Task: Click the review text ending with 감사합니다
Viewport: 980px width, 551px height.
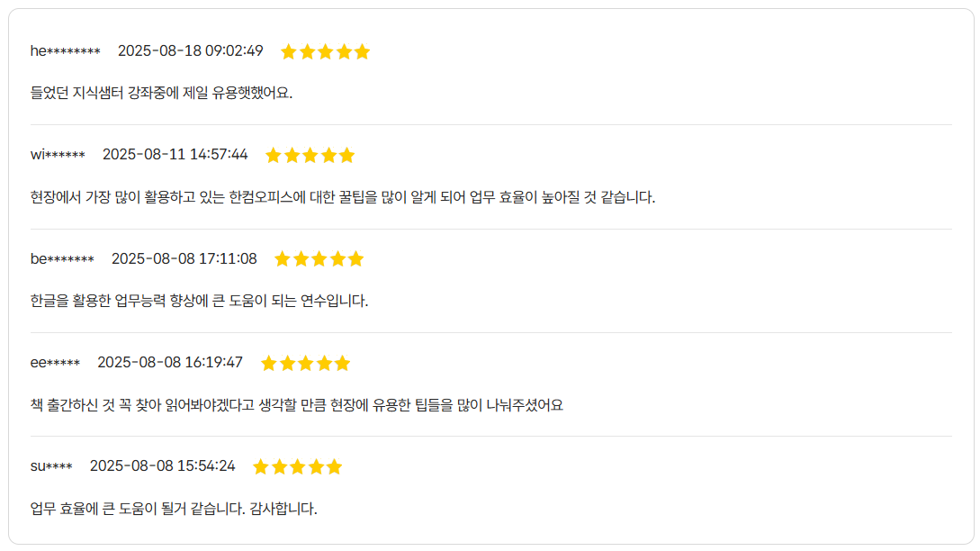Action: (174, 509)
